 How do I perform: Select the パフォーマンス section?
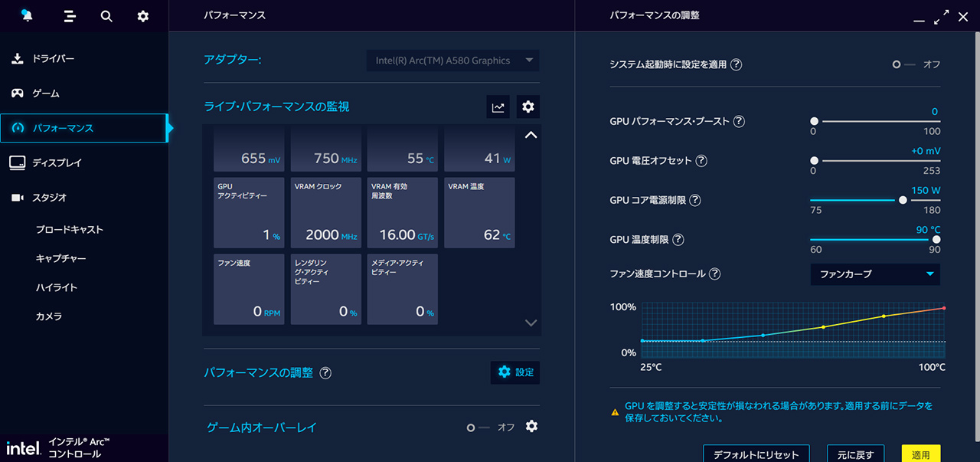point(84,128)
